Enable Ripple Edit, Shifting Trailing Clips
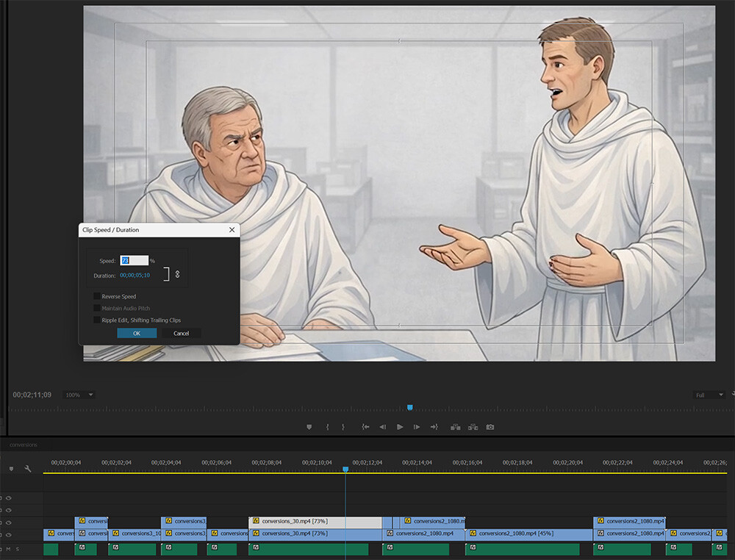This screenshot has height=560, width=735. pyautogui.click(x=97, y=320)
